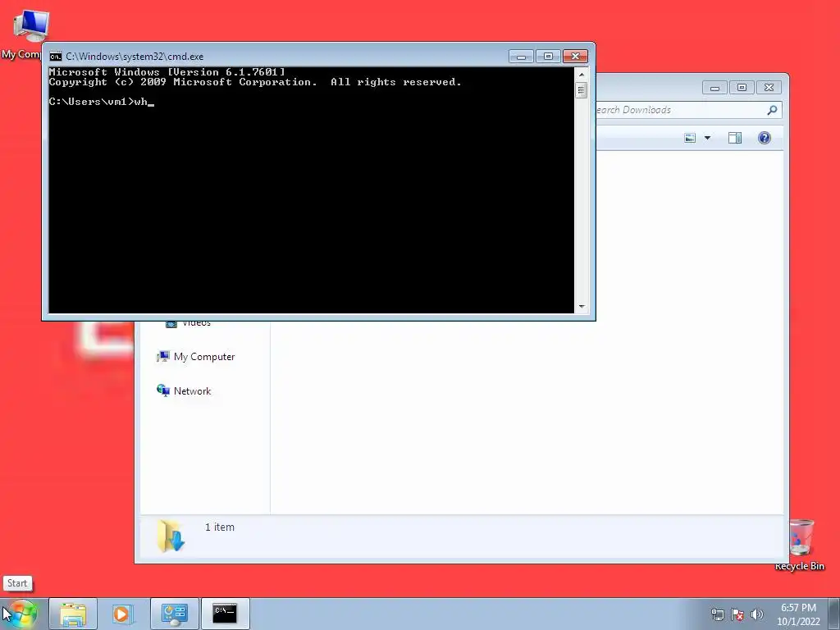Close the cmd.exe window

point(575,57)
